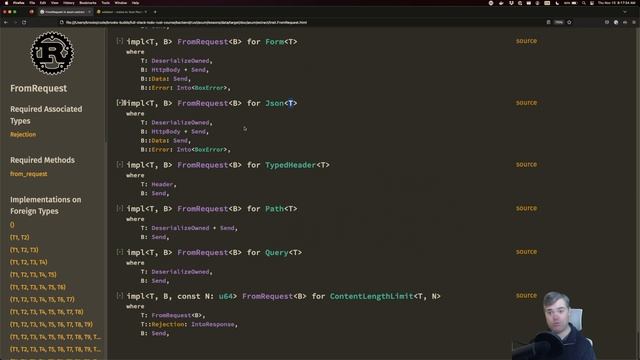Reload the page with the refresh icon
640x360 pixels.
24,22
